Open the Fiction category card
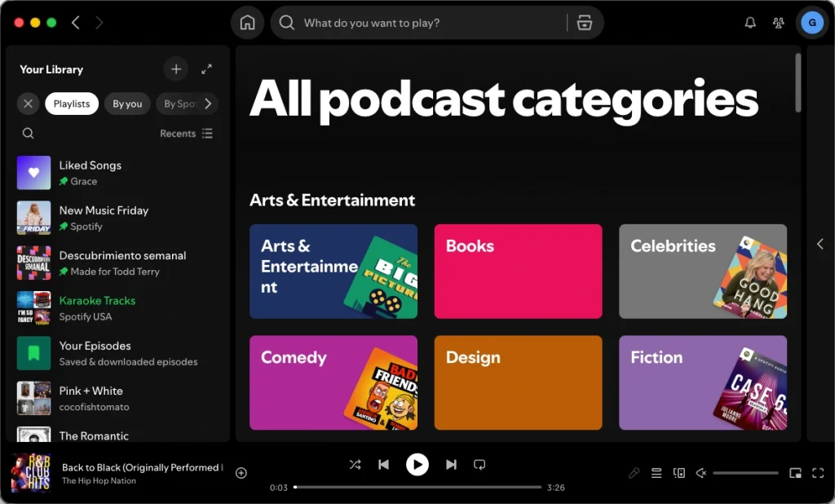Screen dimensions: 835x504 click(703, 382)
